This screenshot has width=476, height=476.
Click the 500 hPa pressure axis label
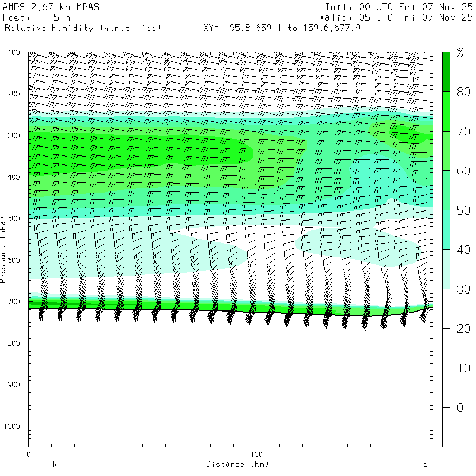(14, 218)
